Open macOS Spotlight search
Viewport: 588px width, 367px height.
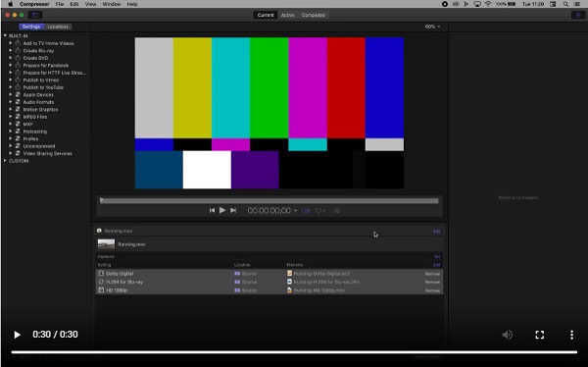565,4
